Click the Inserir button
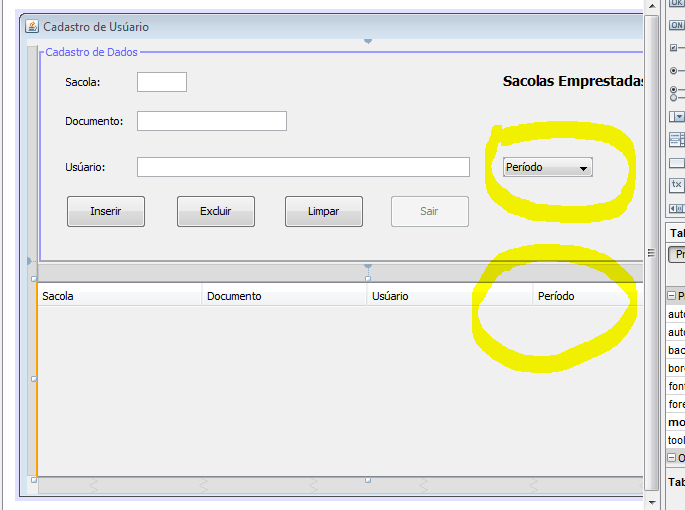The image size is (685, 510). pyautogui.click(x=106, y=212)
